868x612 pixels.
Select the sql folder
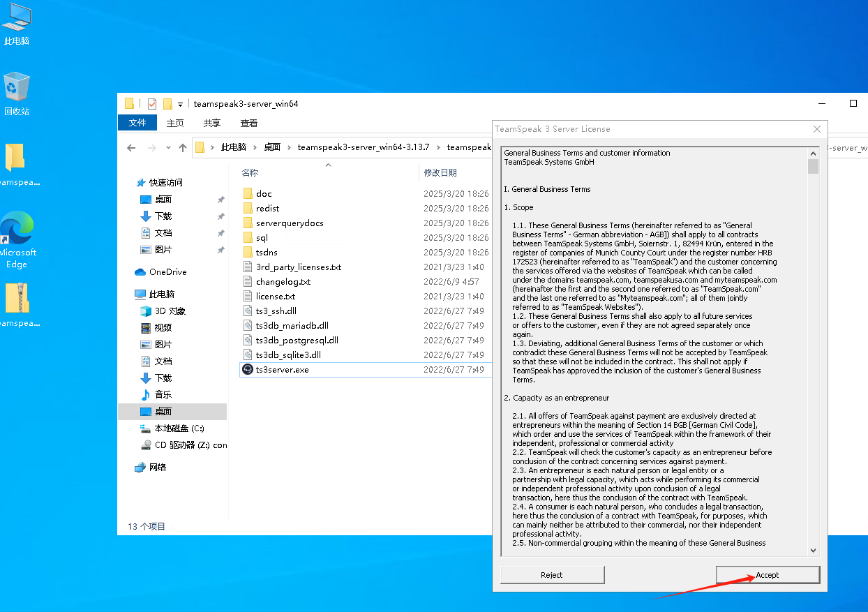click(262, 238)
